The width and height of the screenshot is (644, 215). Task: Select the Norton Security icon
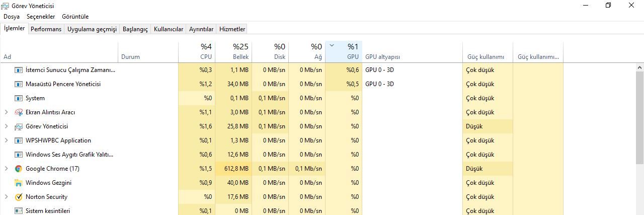point(19,197)
